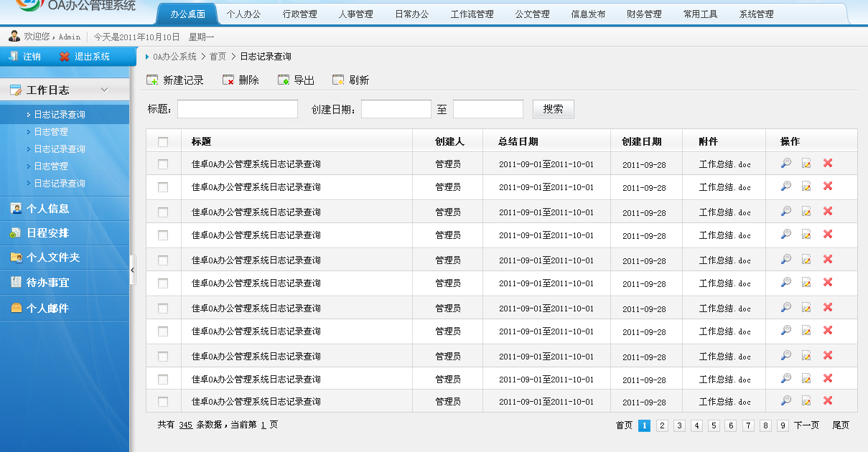The height and width of the screenshot is (452, 868).
Task: Open the 人事管理 top tab
Action: 356,14
